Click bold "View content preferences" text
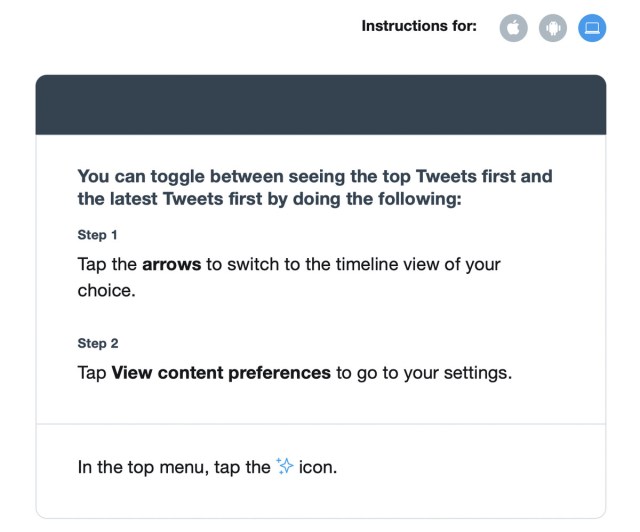The width and height of the screenshot is (640, 532). click(221, 373)
